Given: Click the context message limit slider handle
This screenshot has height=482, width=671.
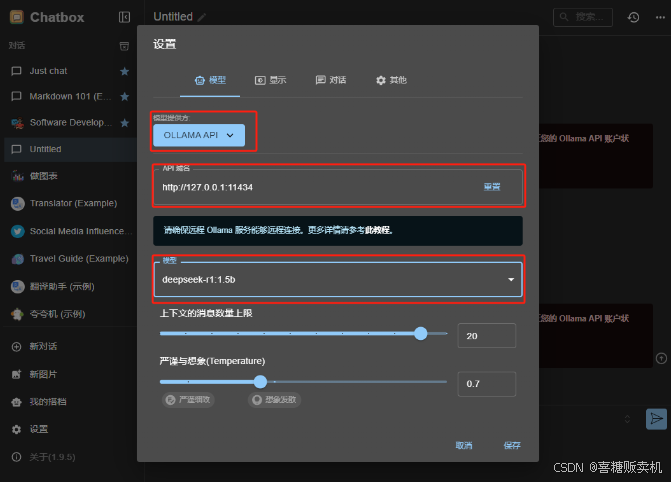Looking at the screenshot, I should tap(421, 333).
